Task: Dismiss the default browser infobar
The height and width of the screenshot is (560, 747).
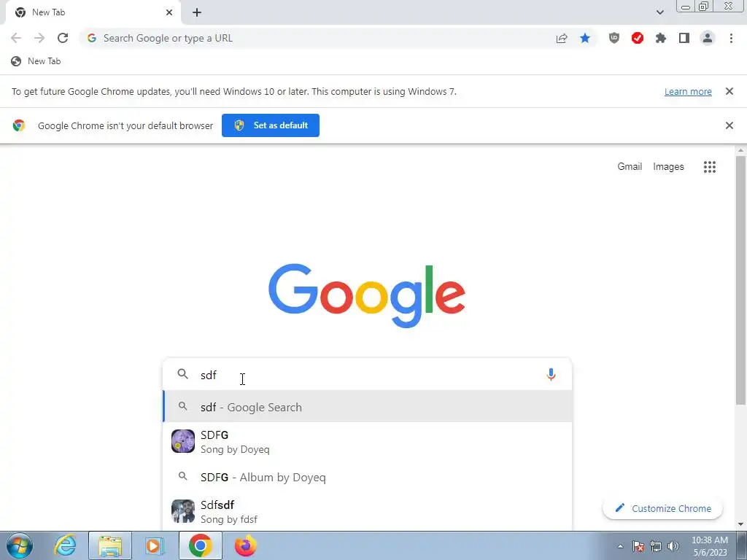Action: coord(729,125)
